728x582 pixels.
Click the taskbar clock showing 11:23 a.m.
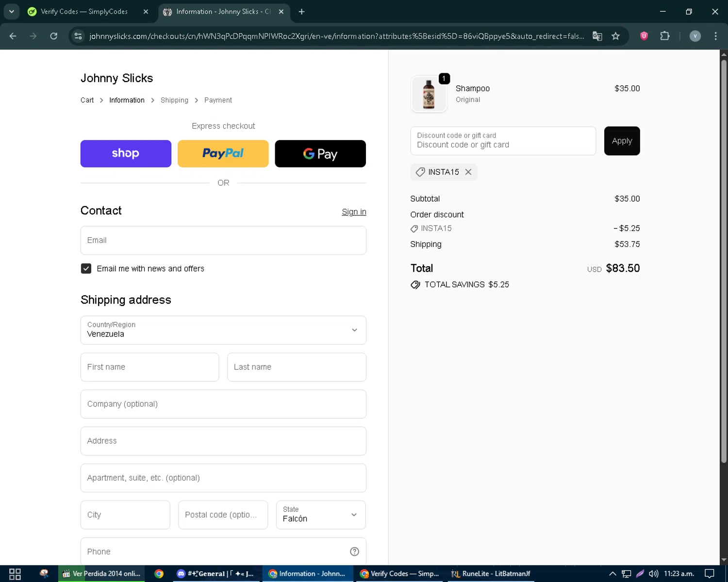(679, 574)
